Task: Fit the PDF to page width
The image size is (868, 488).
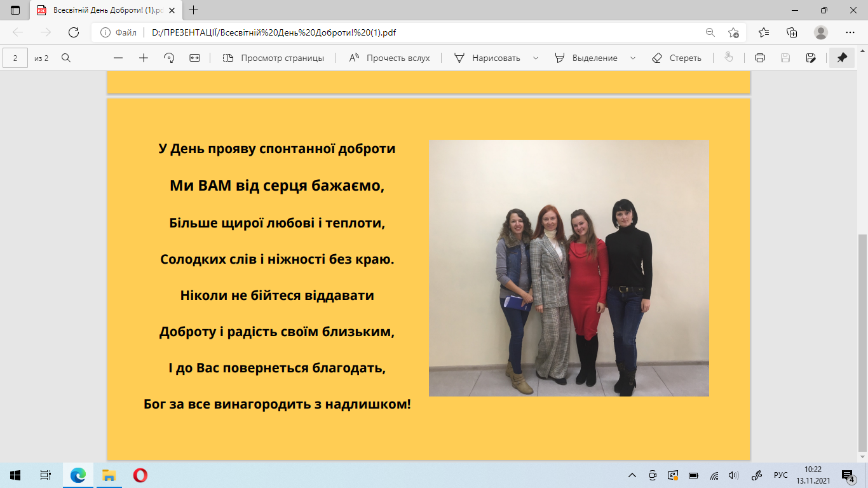Action: [194, 58]
